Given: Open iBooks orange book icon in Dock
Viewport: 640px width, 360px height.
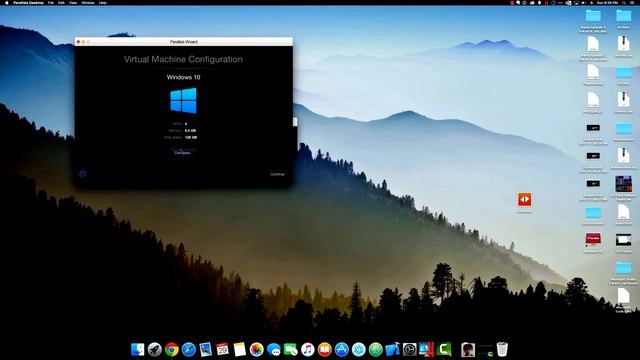Looking at the screenshot, I should pyautogui.click(x=324, y=350).
